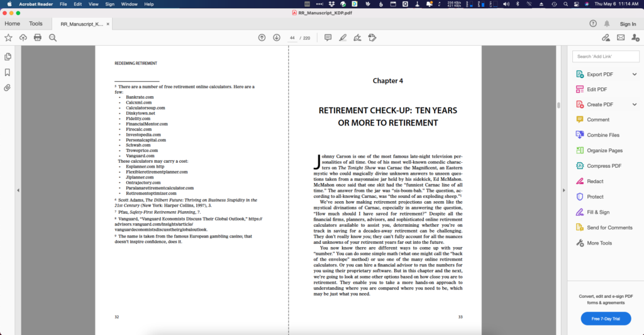The height and width of the screenshot is (335, 644).
Task: Click the page number field showing 44
Action: (292, 38)
